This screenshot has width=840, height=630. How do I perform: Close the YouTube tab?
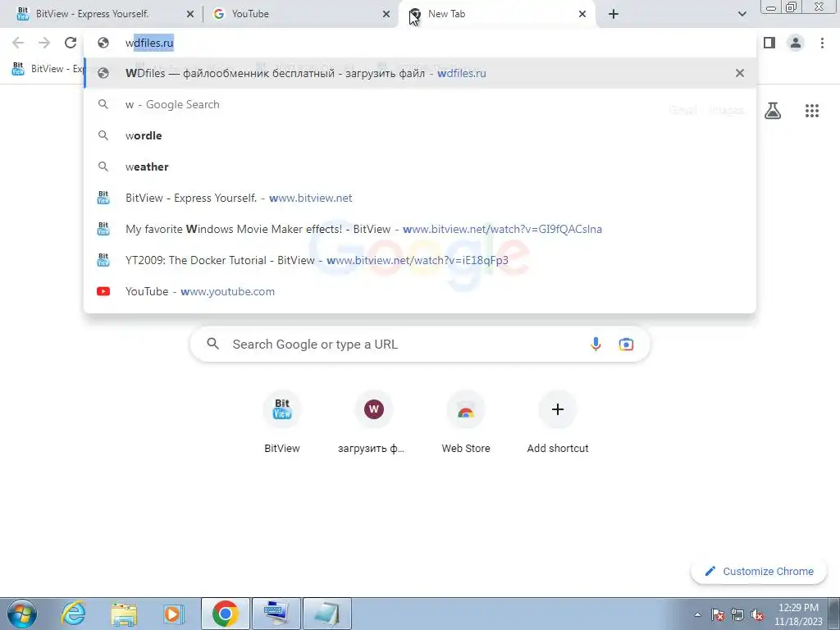(386, 14)
